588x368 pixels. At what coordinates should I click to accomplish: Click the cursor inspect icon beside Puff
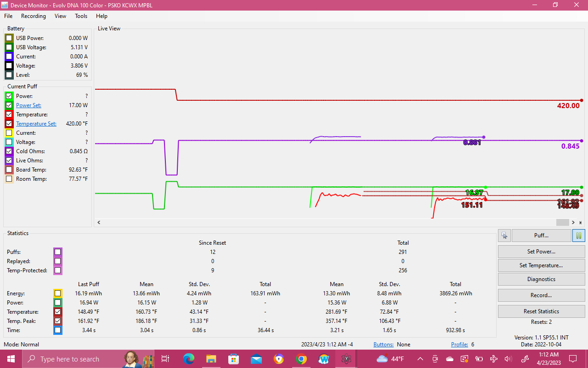tap(504, 236)
